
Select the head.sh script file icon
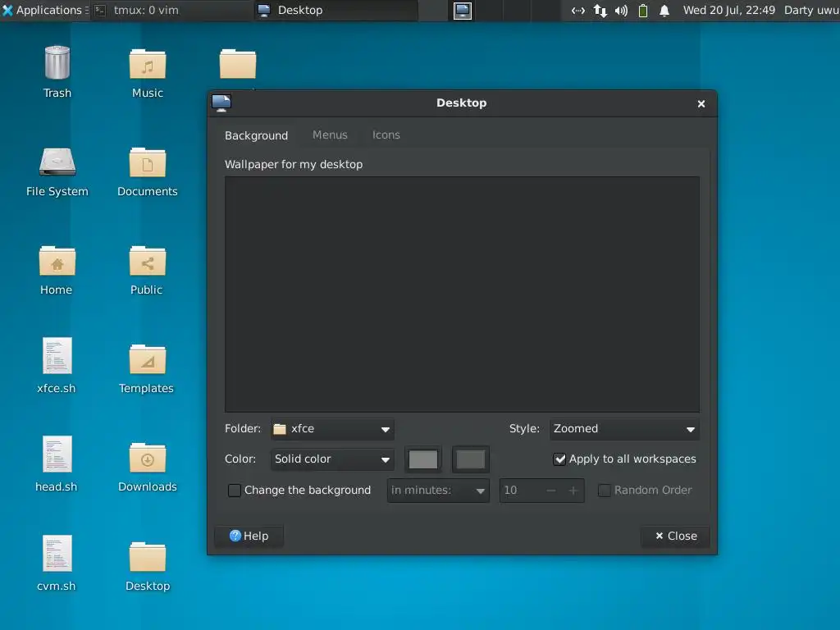pyautogui.click(x=57, y=454)
